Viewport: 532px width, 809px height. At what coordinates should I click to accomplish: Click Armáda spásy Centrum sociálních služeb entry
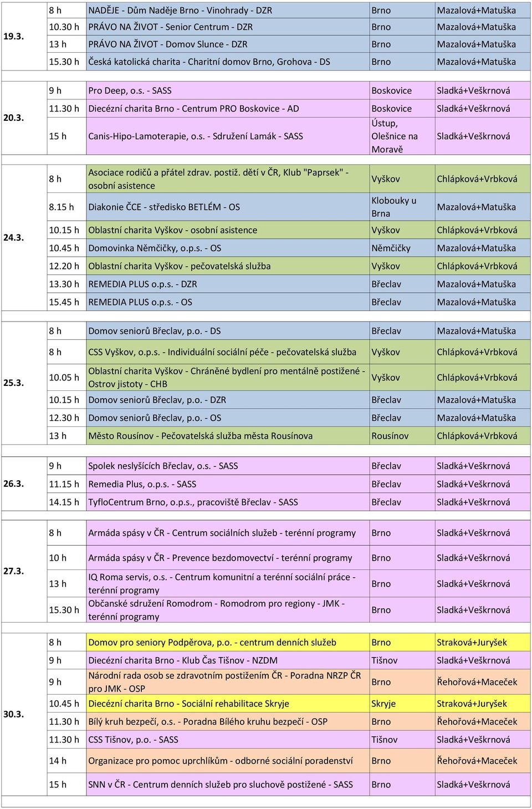click(x=222, y=533)
